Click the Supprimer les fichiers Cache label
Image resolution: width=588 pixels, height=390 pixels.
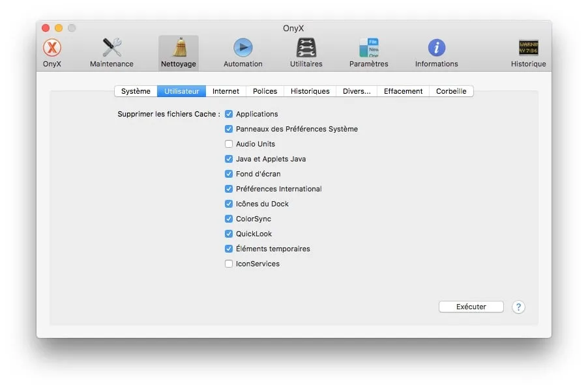[169, 114]
